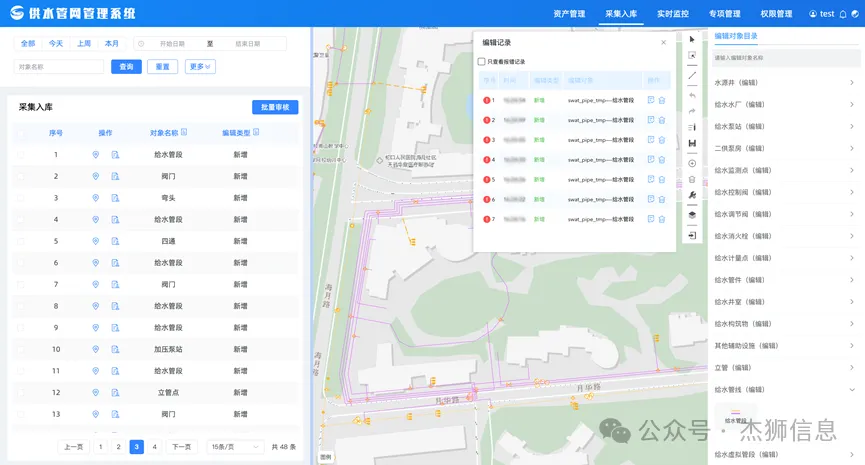This screenshot has height=465, width=865.
Task: Open detail document icon for row 2 阀门
Action: (115, 177)
